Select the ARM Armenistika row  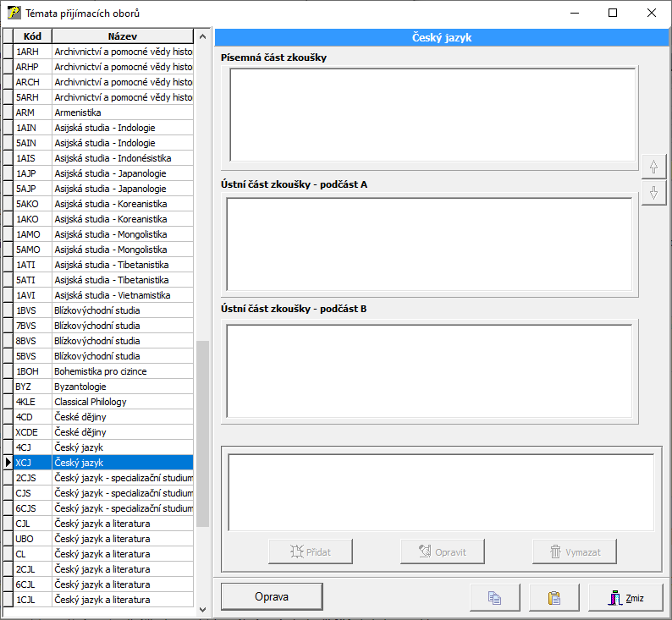(x=102, y=112)
